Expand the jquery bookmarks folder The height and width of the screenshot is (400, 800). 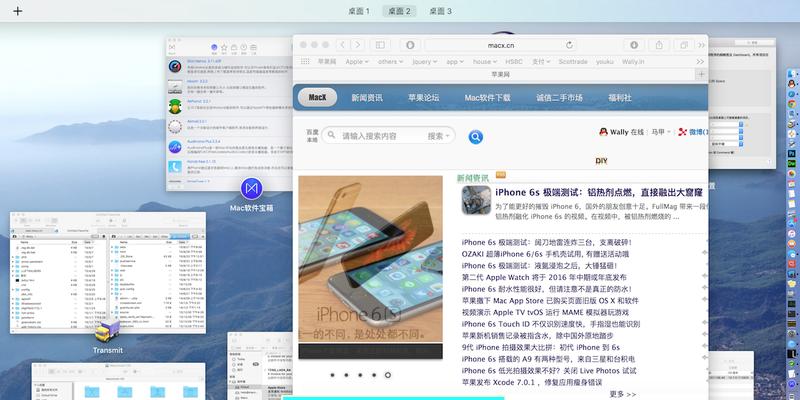point(424,61)
